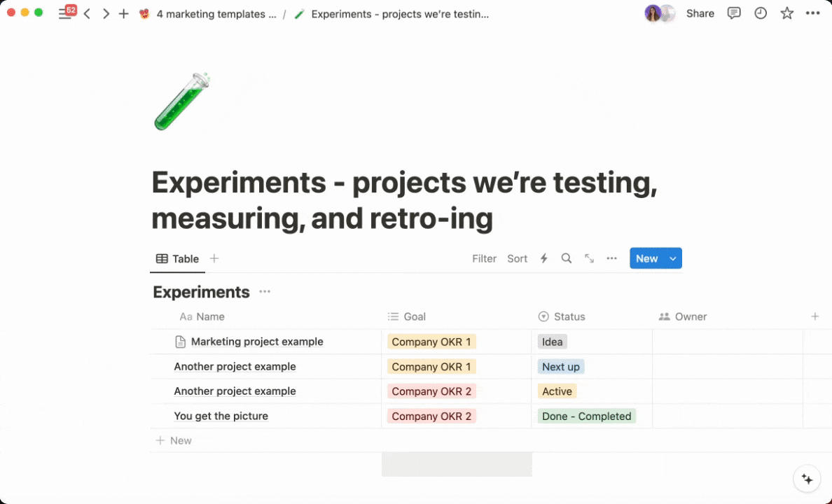This screenshot has width=832, height=504.
Task: Go forward with the right arrow
Action: (106, 14)
